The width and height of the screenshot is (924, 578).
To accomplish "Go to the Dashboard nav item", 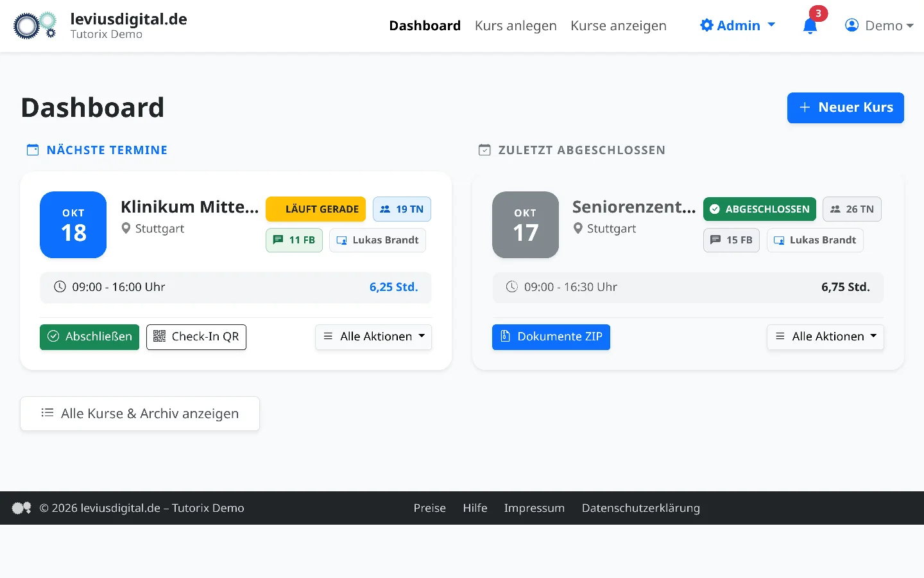I will [x=425, y=26].
